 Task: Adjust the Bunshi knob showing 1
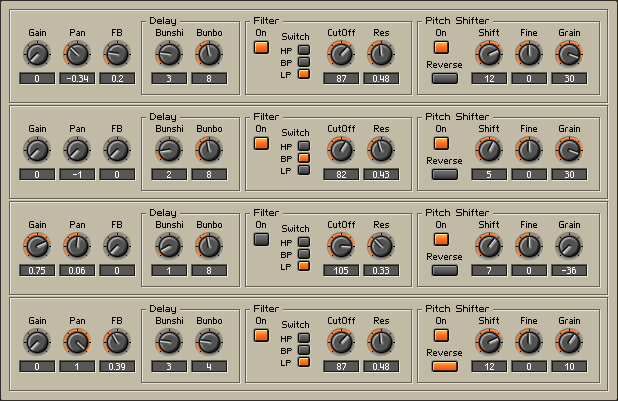169,246
